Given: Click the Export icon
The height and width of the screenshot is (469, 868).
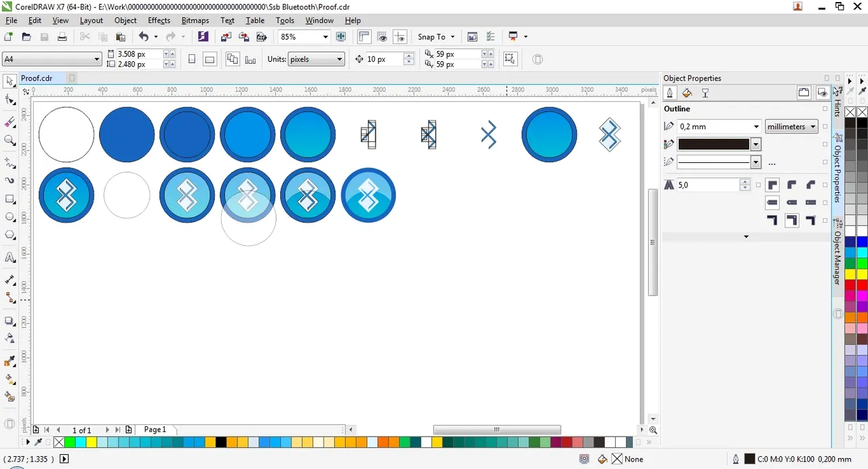Looking at the screenshot, I should [x=243, y=37].
